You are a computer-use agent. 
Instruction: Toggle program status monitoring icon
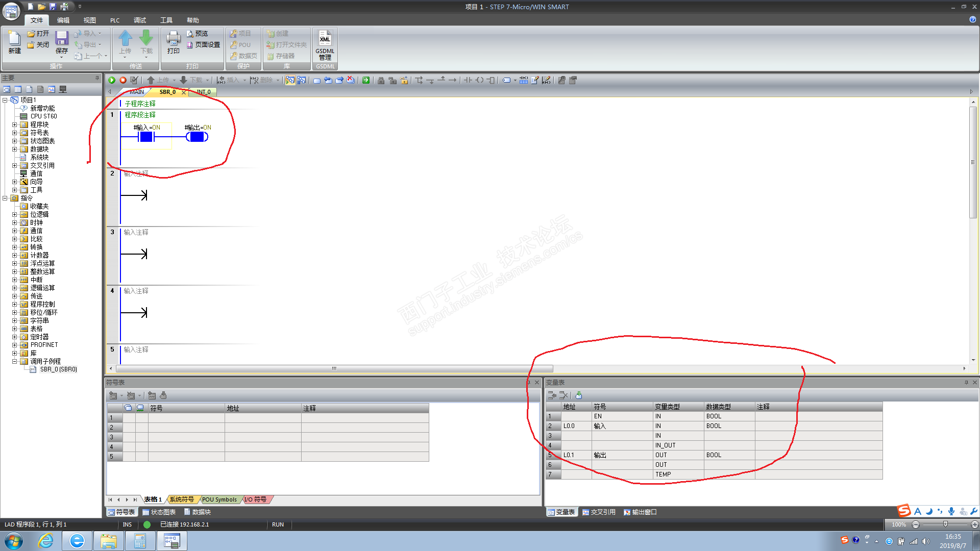pyautogui.click(x=290, y=80)
